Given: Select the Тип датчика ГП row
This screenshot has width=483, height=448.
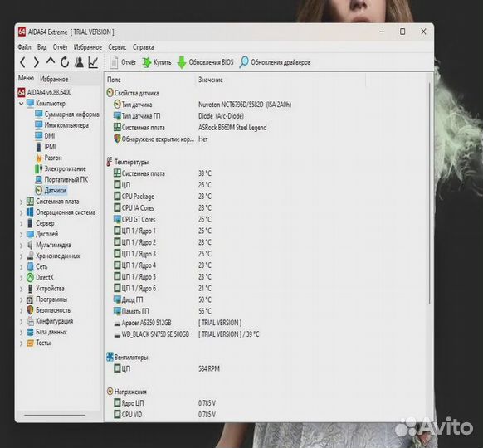Looking at the screenshot, I should [178, 116].
